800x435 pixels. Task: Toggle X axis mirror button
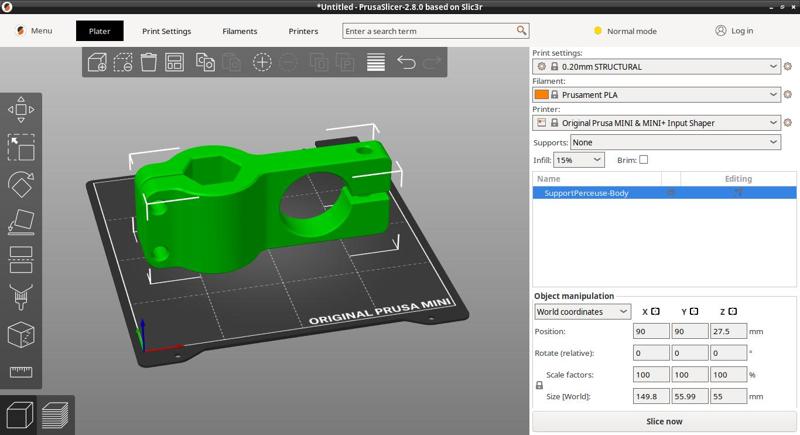tap(656, 311)
